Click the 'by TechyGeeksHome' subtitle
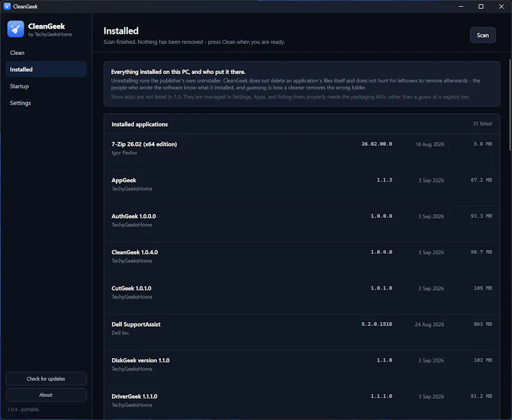The width and height of the screenshot is (512, 420). [x=50, y=35]
